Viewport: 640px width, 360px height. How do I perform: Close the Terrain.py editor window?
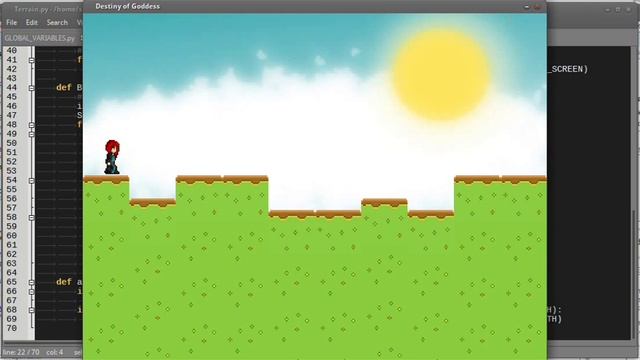coord(629,9)
